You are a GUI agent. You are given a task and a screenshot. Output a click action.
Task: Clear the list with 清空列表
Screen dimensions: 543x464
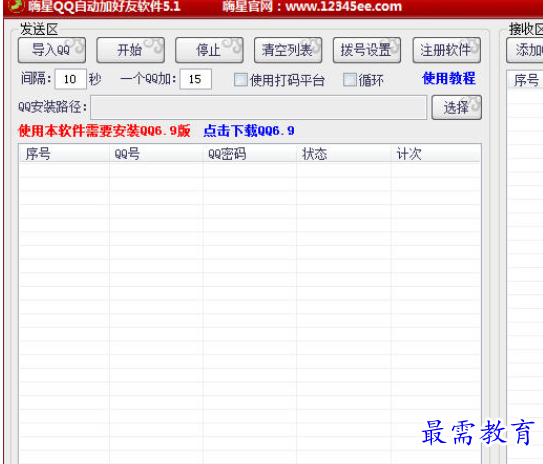click(x=288, y=50)
